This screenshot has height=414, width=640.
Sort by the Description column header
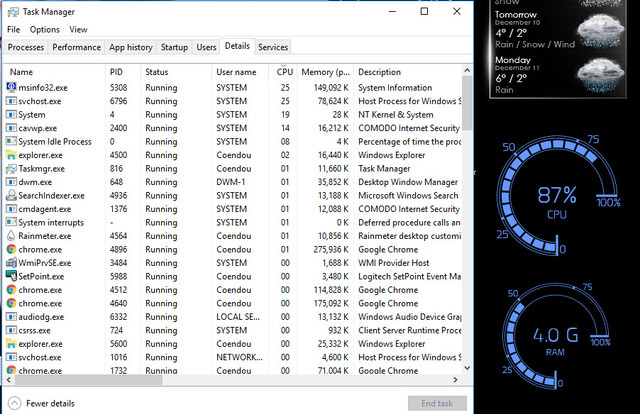[407, 72]
